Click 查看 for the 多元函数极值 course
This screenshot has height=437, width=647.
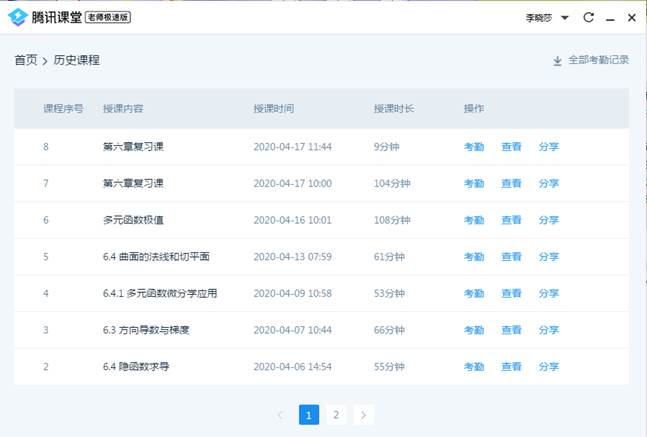coord(511,220)
